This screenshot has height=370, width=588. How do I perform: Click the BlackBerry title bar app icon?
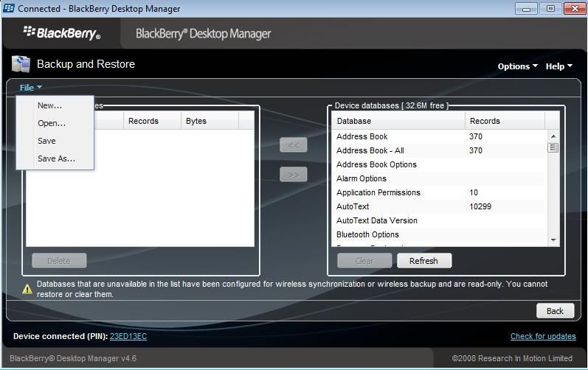coord(8,8)
